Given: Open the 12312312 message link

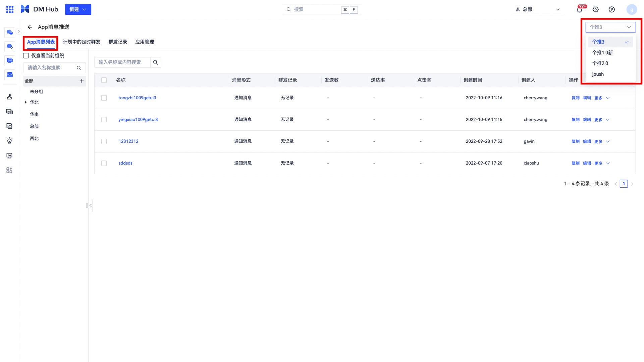Looking at the screenshot, I should [128, 141].
